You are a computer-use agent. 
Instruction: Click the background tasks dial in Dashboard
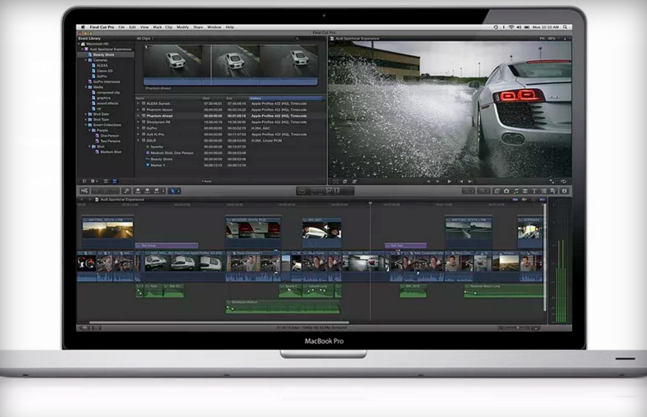(x=302, y=191)
